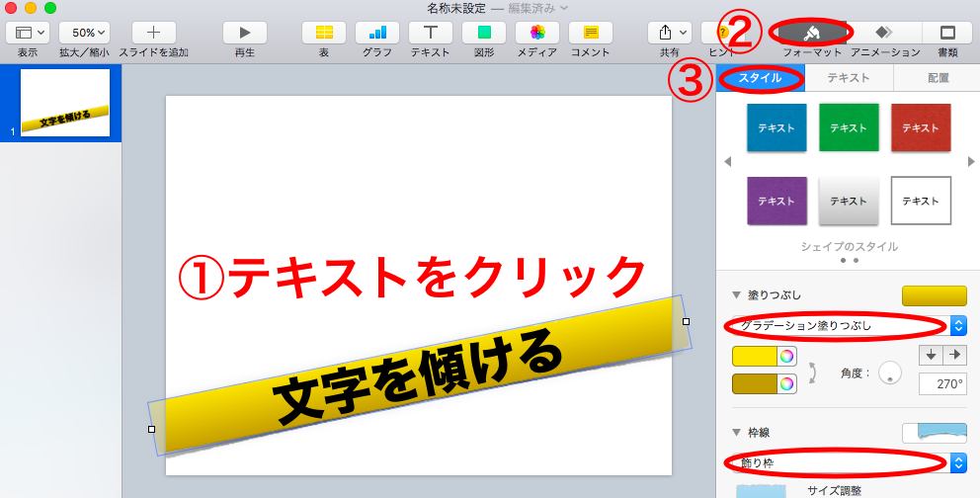
Task: Switch to the テキスト inspector tab
Action: pyautogui.click(x=849, y=78)
